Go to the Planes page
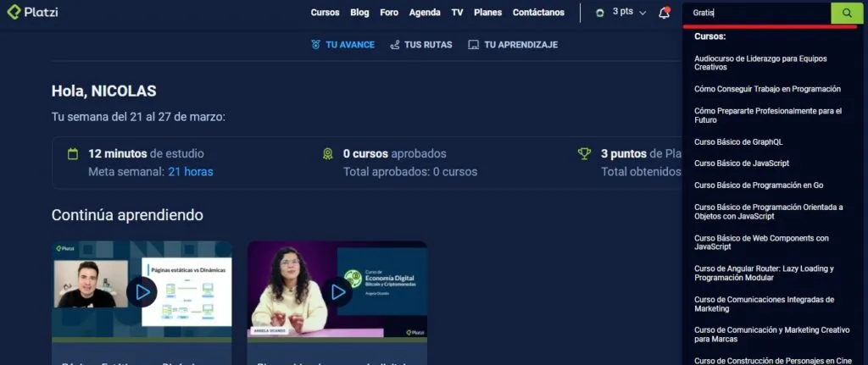Screen dimensions: 868x365 [x=487, y=12]
